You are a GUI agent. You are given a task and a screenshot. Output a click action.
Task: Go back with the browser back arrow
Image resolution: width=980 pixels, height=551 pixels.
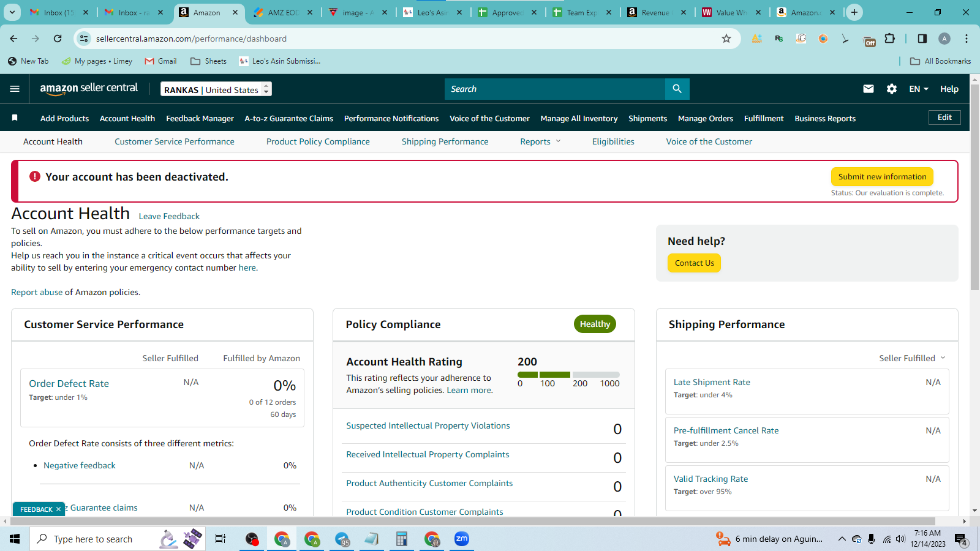pyautogui.click(x=13, y=39)
